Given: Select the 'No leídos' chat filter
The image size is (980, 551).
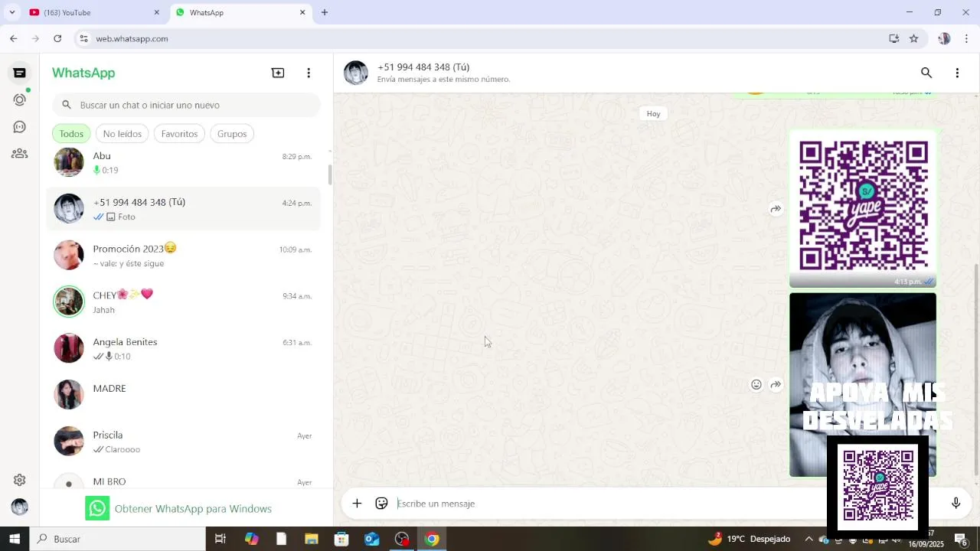Looking at the screenshot, I should [122, 134].
